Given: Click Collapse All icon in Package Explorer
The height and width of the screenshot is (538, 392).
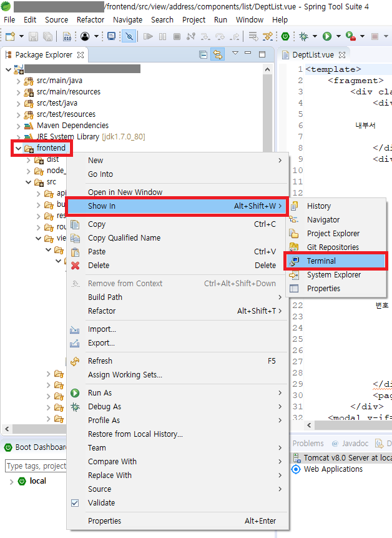Looking at the screenshot, I should tap(203, 55).
